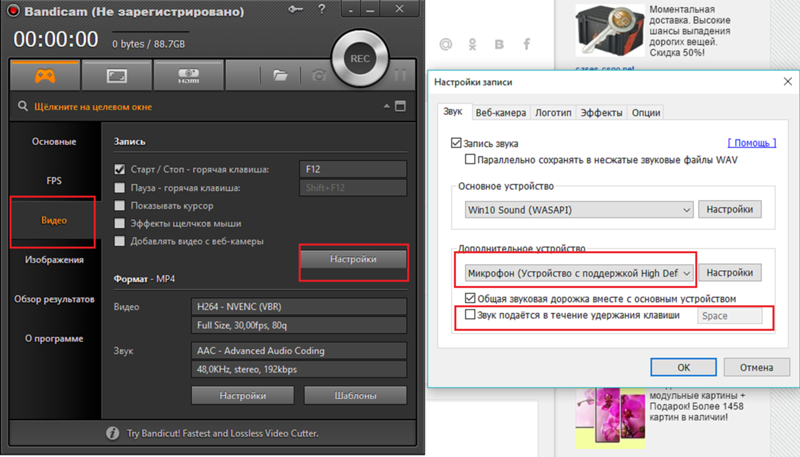The height and width of the screenshot is (457, 800).
Task: Open Win10 Sound (WASAPI) dropdown
Action: (579, 210)
